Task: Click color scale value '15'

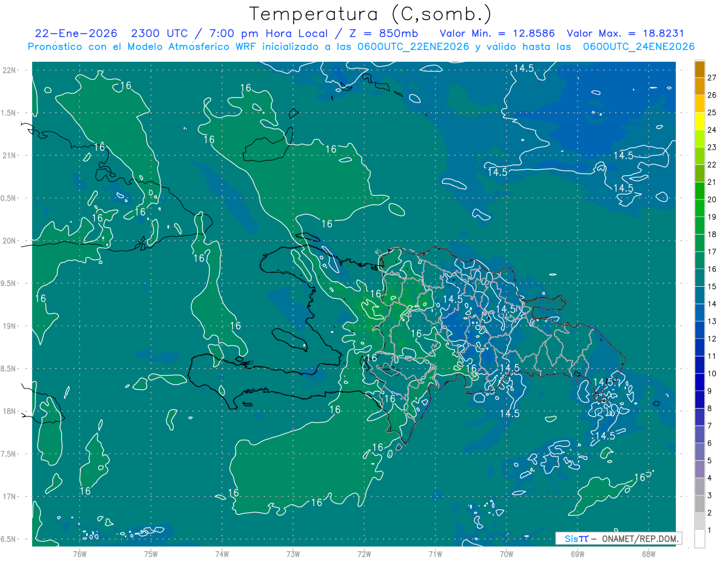Action: tap(712, 287)
